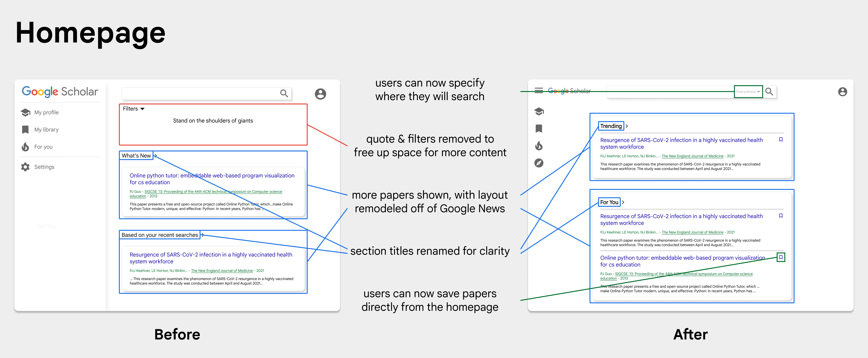868x358 pixels.
Task: Save the For You SARS-CoV-2 paper bookmark
Action: point(781,216)
